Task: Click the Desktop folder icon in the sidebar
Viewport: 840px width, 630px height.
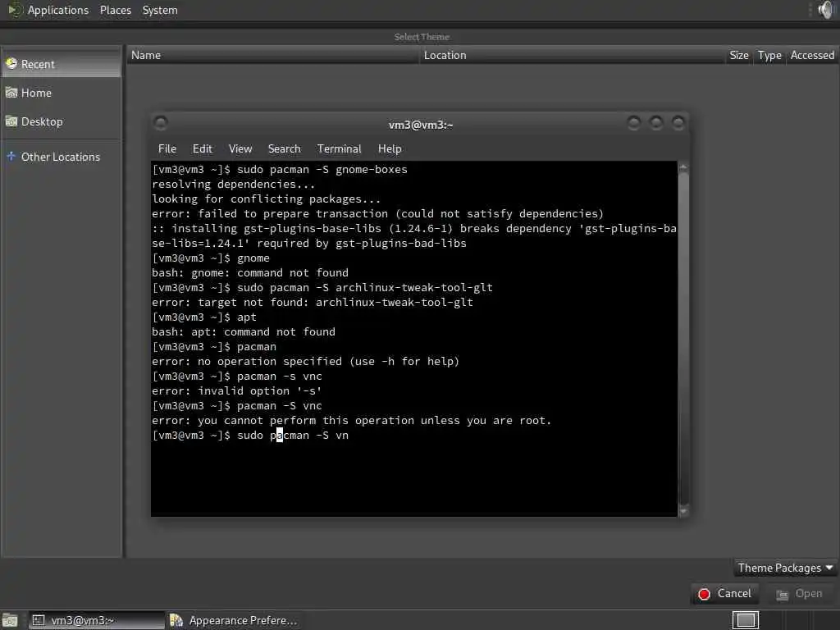Action: click(11, 121)
